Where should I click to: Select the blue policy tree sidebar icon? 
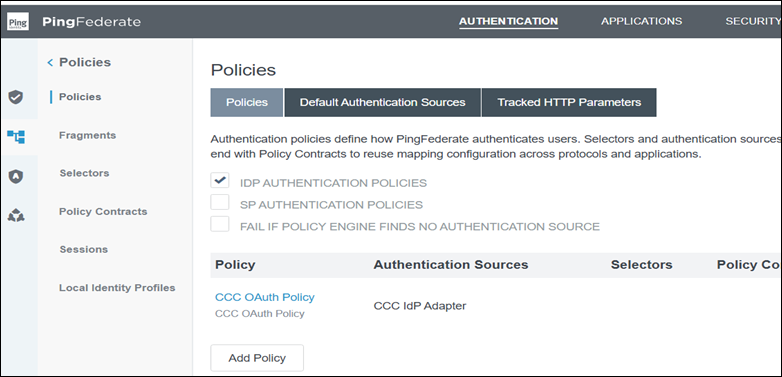pos(16,136)
